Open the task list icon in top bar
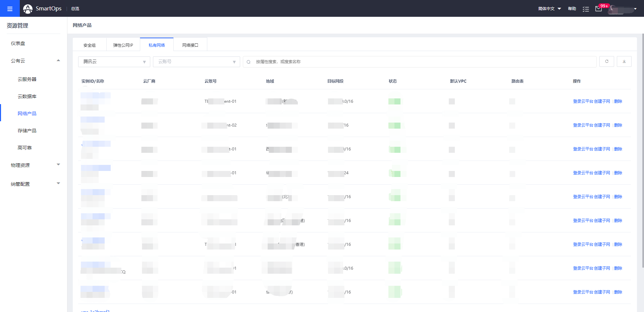The width and height of the screenshot is (644, 312). [x=586, y=9]
